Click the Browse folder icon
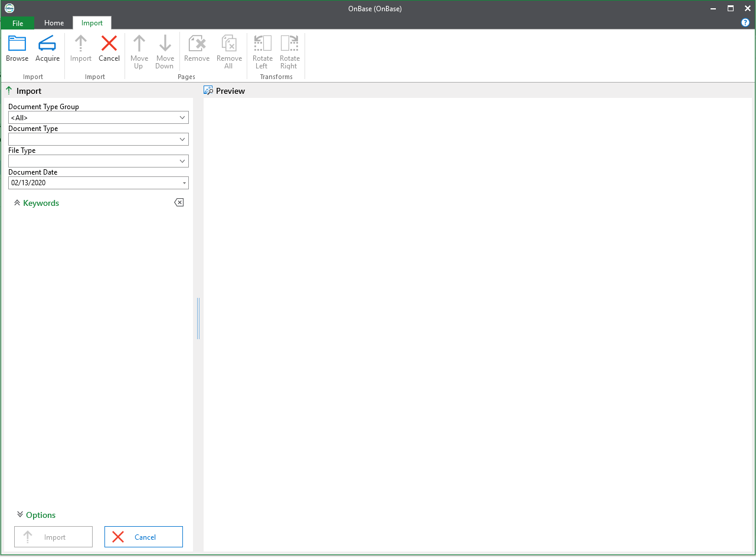 click(x=17, y=44)
